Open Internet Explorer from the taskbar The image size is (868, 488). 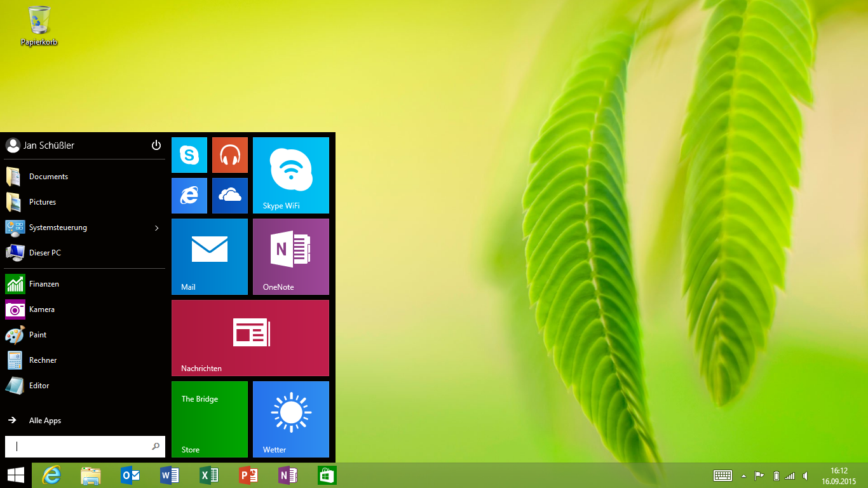[x=51, y=475]
